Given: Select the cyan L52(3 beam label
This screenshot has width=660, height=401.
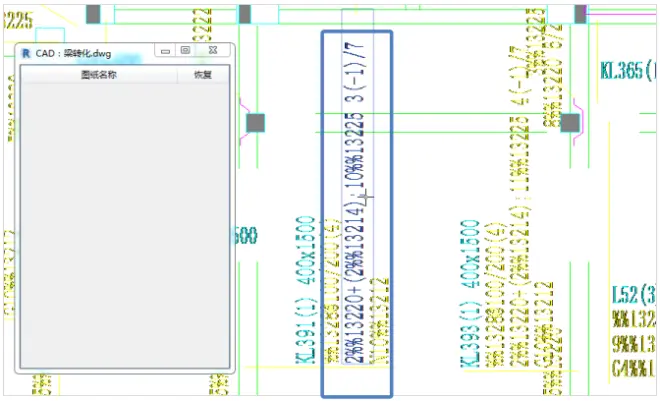Looking at the screenshot, I should 633,294.
